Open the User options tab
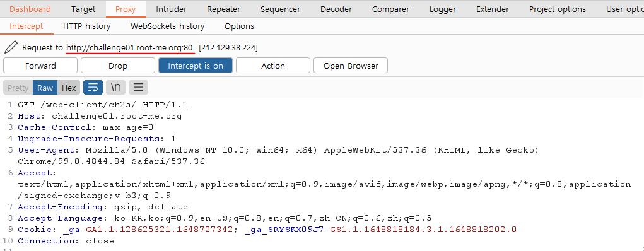This screenshot has width=644, height=251. [x=624, y=9]
